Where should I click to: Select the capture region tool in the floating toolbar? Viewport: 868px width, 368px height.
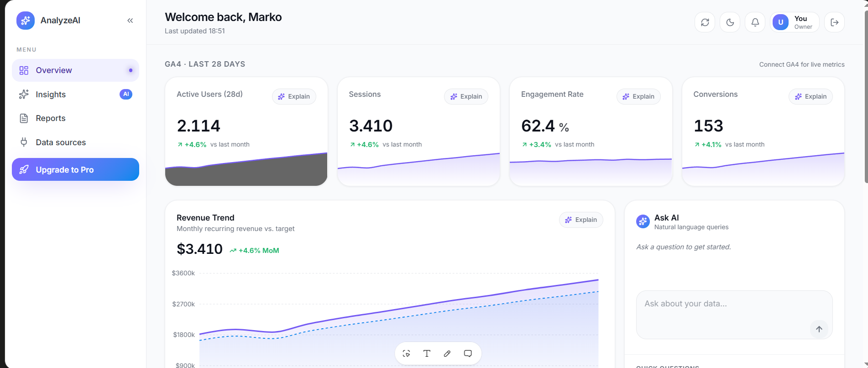[x=406, y=353]
